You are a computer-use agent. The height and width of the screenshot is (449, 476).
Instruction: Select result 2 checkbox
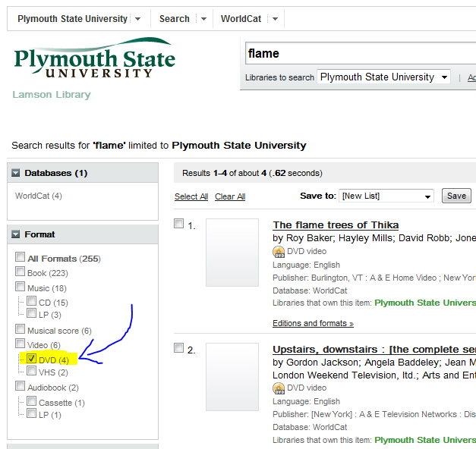(179, 348)
